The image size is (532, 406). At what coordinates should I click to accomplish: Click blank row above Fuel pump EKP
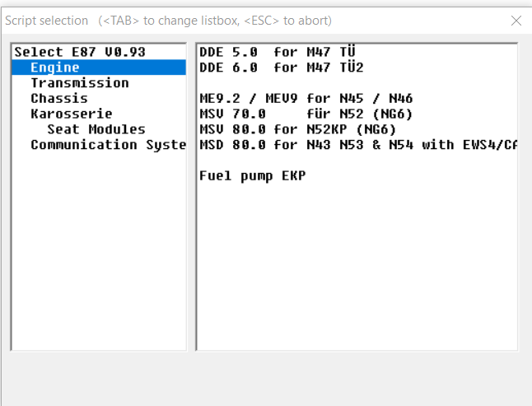[354, 161]
